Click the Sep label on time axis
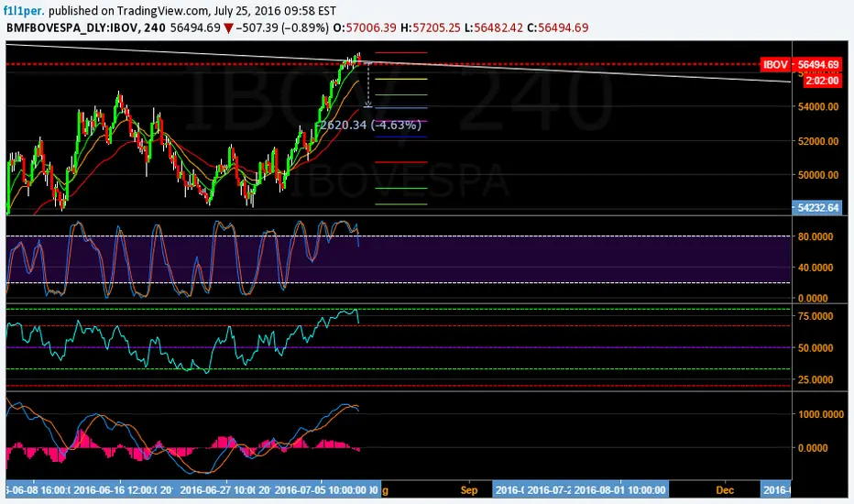Image resolution: width=854 pixels, height=504 pixels. (x=469, y=490)
